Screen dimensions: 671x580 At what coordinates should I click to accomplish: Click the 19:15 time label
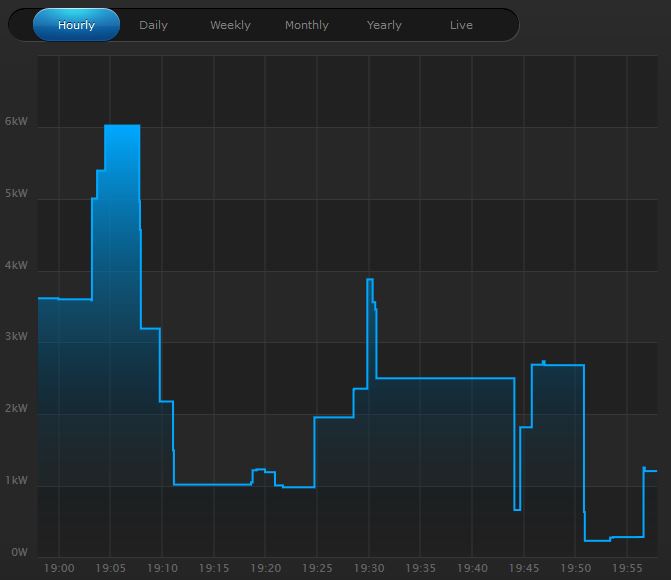tap(214, 568)
